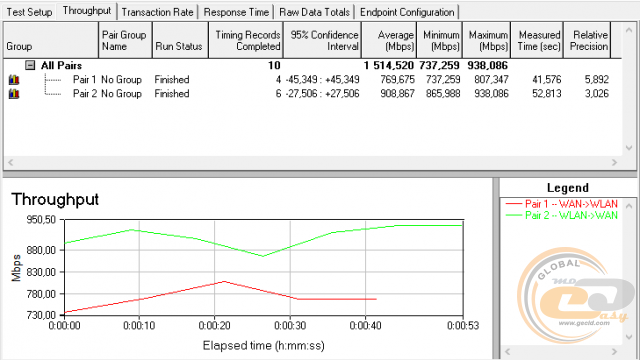Click the table's scroll up arrow

pos(629,31)
